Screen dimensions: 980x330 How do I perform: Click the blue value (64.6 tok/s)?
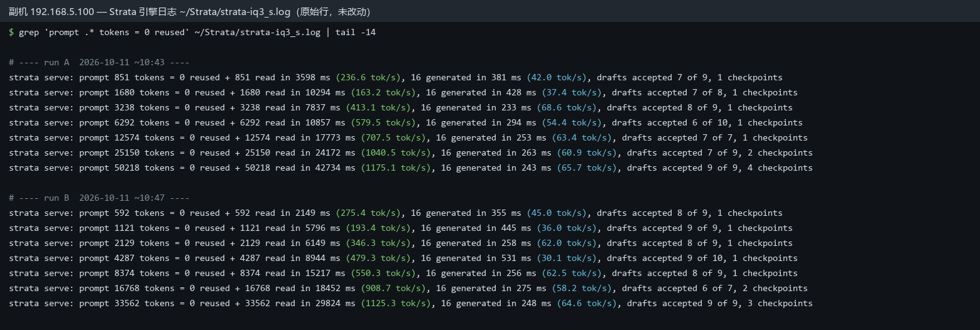pos(587,304)
